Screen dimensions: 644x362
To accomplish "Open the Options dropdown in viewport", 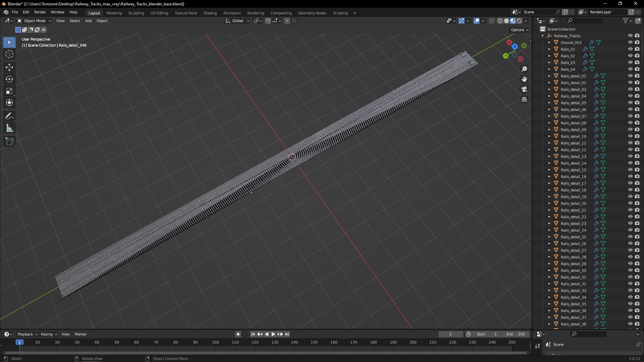I will point(519,30).
